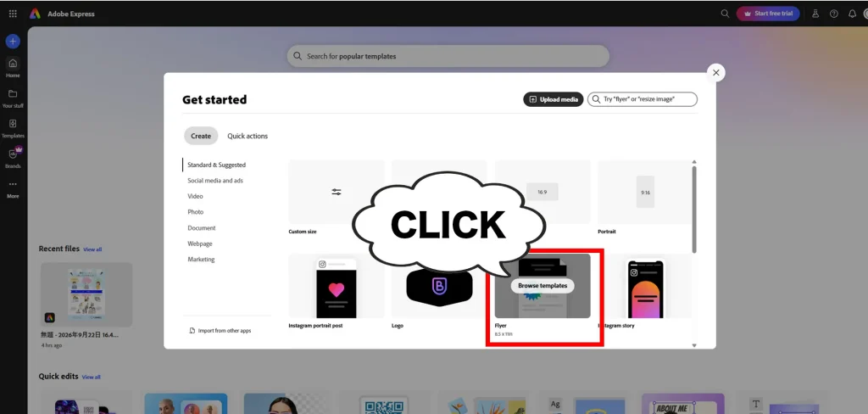Click the Try "flyer" search box

click(x=643, y=99)
